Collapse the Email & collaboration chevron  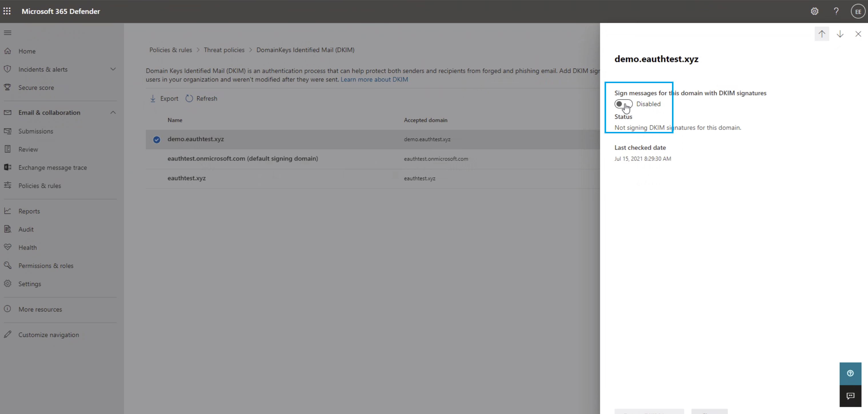click(x=113, y=112)
